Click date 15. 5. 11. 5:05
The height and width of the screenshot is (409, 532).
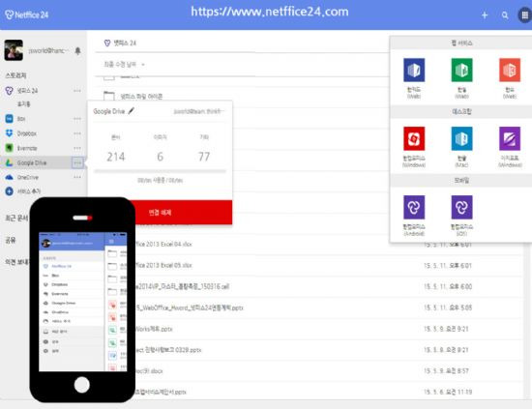(448, 307)
